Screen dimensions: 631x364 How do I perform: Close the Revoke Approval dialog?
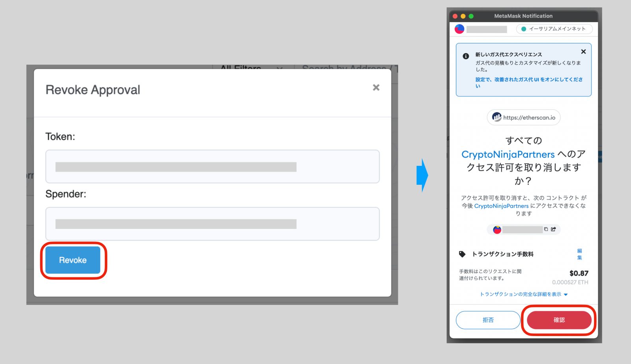375,87
